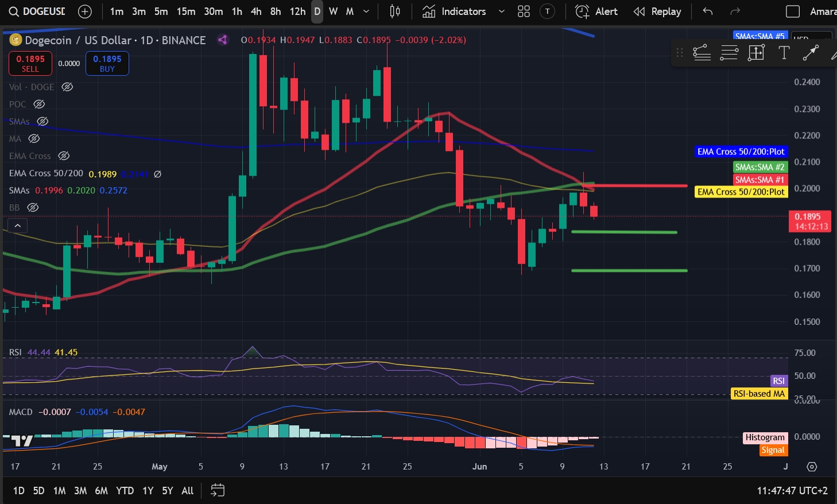The image size is (837, 504).
Task: Select the 1h timeframe
Action: click(237, 11)
